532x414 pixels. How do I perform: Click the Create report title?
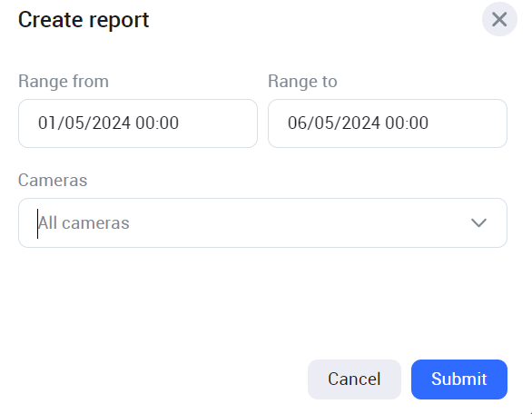tap(84, 20)
